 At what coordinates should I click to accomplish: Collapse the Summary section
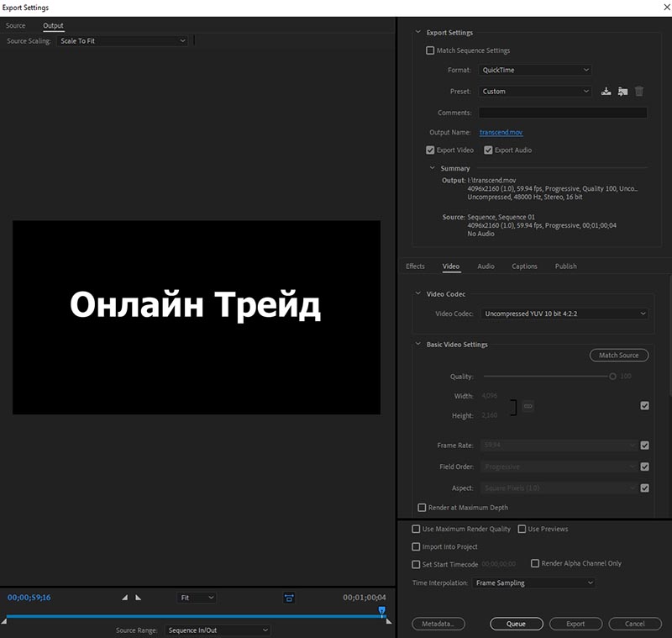tap(433, 168)
